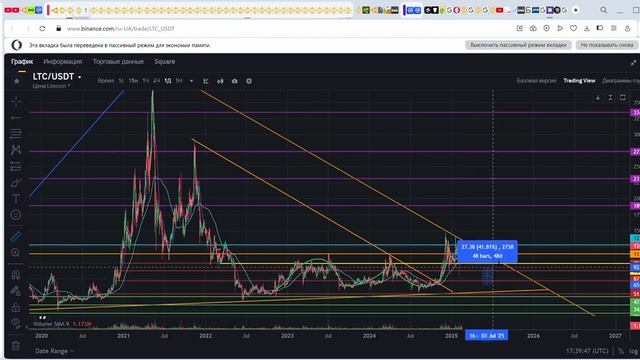Screen dimensions: 640x360
Task: Open more time intervals dropdown arrow
Action: 191,81
